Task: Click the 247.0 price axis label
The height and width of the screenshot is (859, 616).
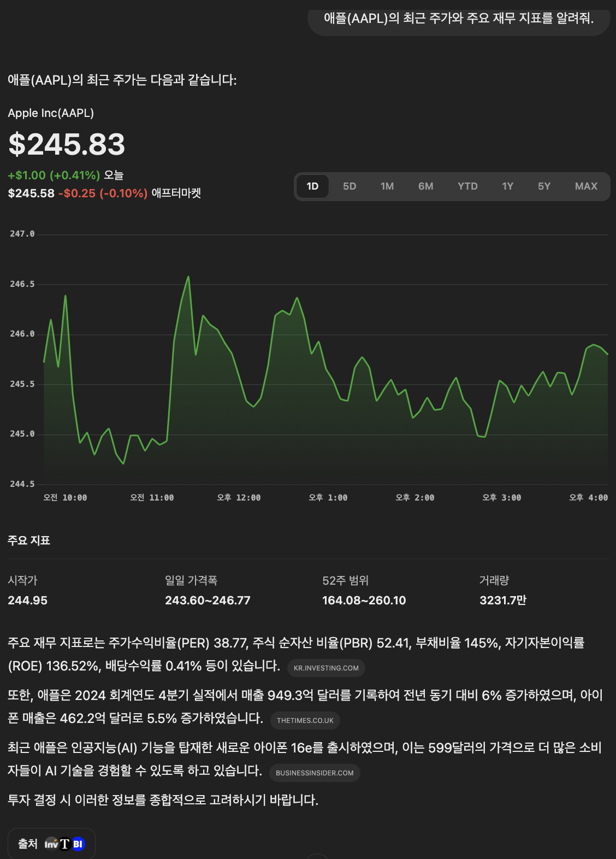Action: 22,234
